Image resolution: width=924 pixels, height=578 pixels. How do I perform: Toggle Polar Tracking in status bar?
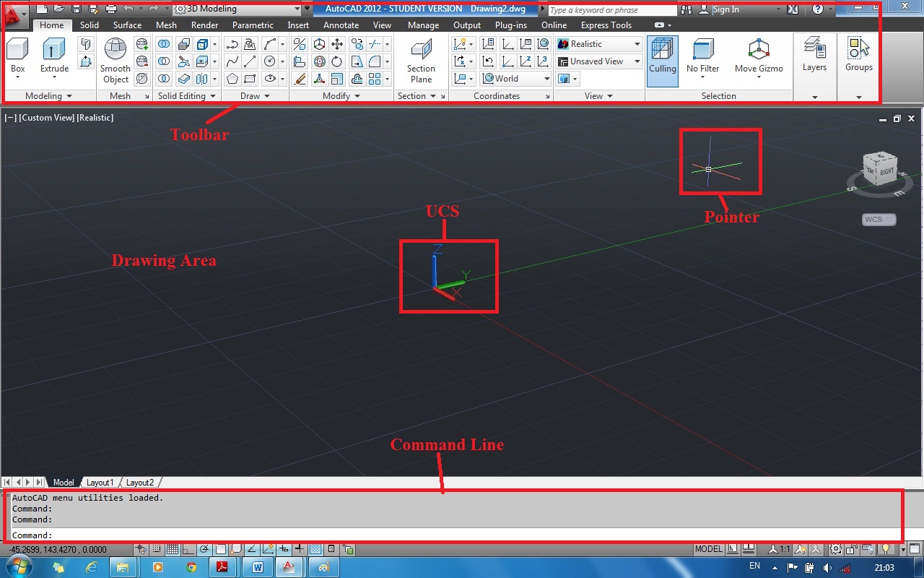[x=204, y=549]
